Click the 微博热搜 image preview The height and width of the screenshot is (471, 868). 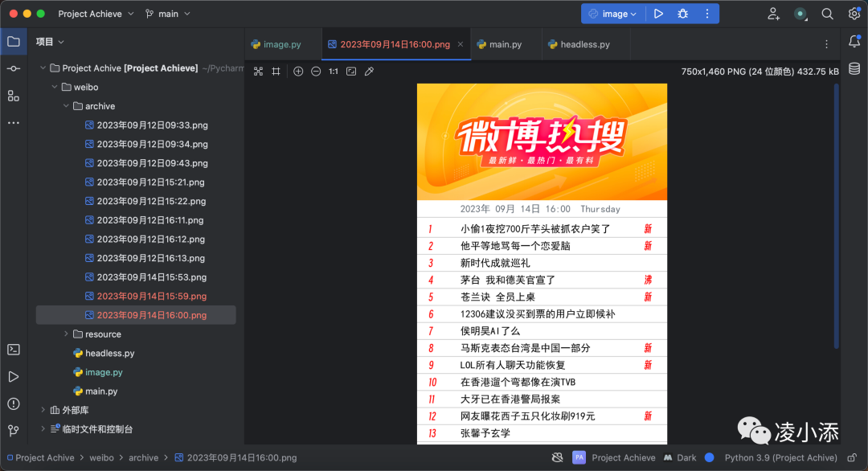542,264
